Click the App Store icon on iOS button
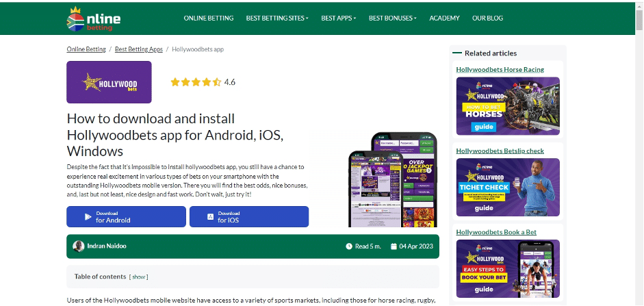The width and height of the screenshot is (644, 306). click(x=210, y=216)
